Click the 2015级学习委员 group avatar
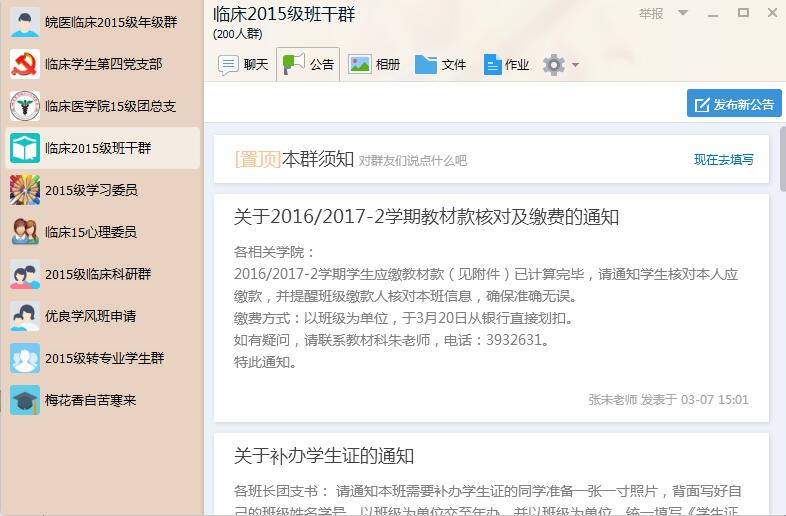The width and height of the screenshot is (786, 516). tap(25, 190)
